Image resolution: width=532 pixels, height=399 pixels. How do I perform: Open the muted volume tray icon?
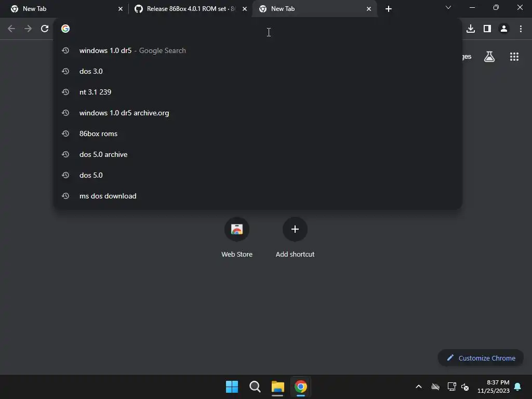[465, 387]
